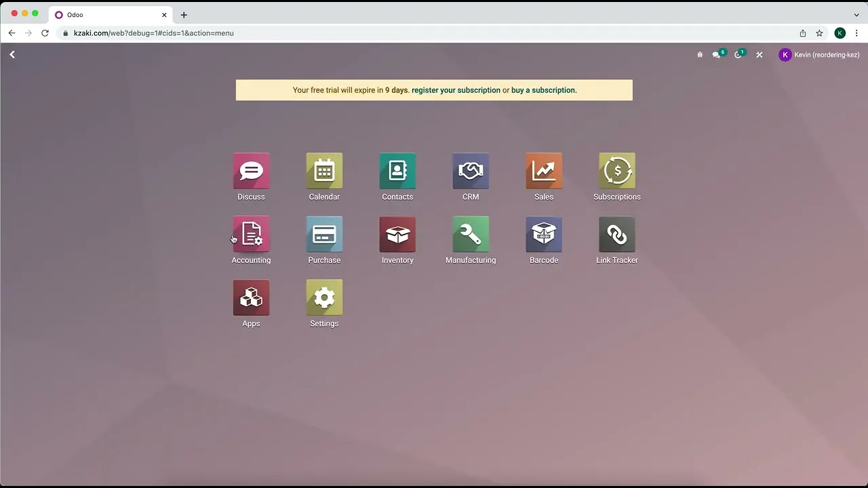Click the browser share icon
Viewport: 868px width, 488px height.
[803, 33]
